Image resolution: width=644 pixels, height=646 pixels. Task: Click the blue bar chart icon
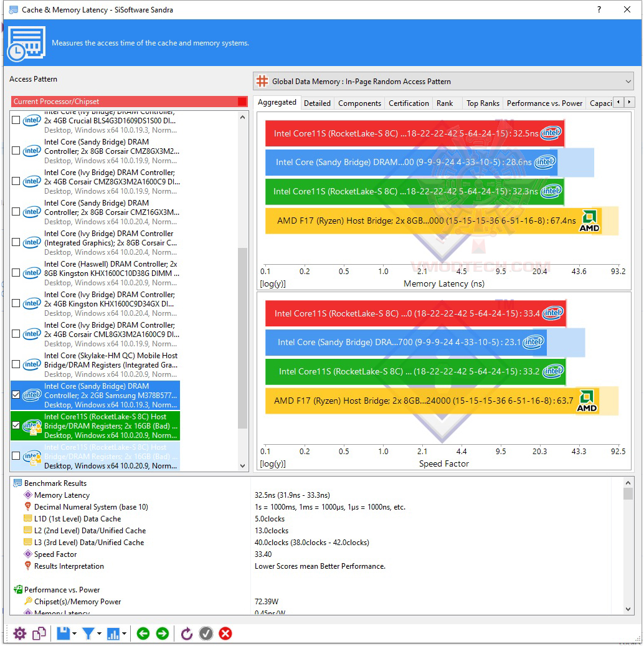coord(113,633)
